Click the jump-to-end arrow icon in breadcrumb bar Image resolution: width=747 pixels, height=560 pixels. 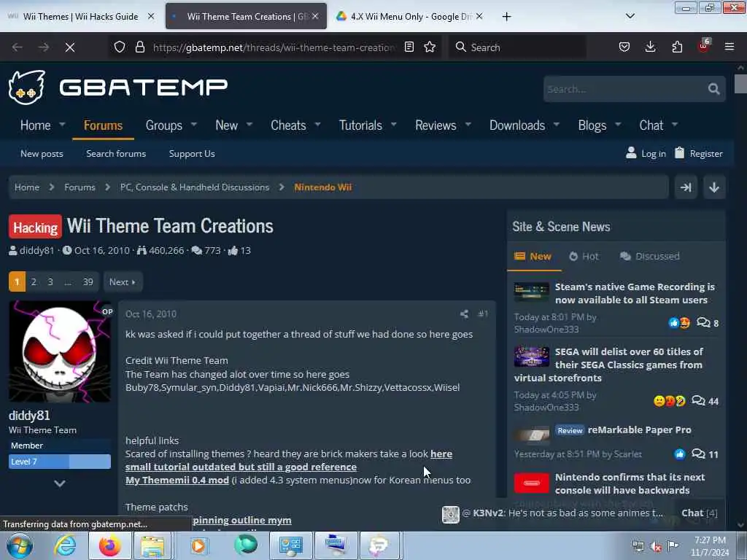[686, 187]
